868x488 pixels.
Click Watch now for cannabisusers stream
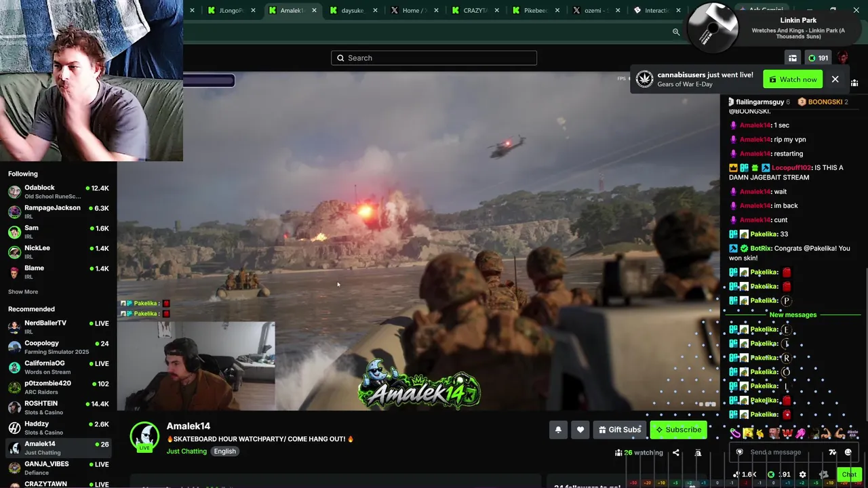[x=793, y=79]
